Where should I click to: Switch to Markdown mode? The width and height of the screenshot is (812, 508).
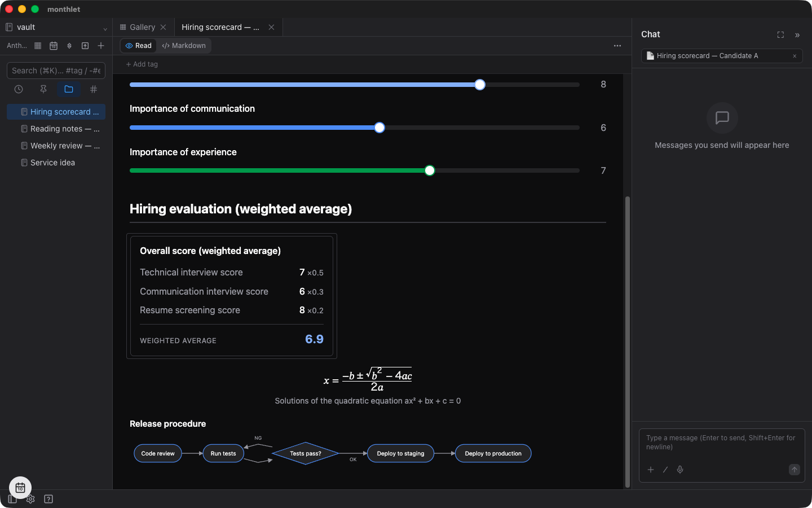pos(184,46)
